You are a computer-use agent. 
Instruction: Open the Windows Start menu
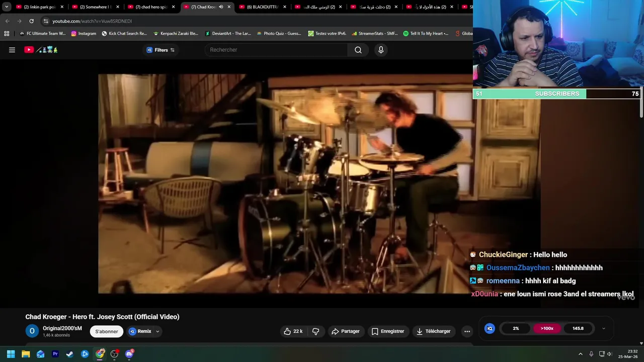click(x=11, y=354)
